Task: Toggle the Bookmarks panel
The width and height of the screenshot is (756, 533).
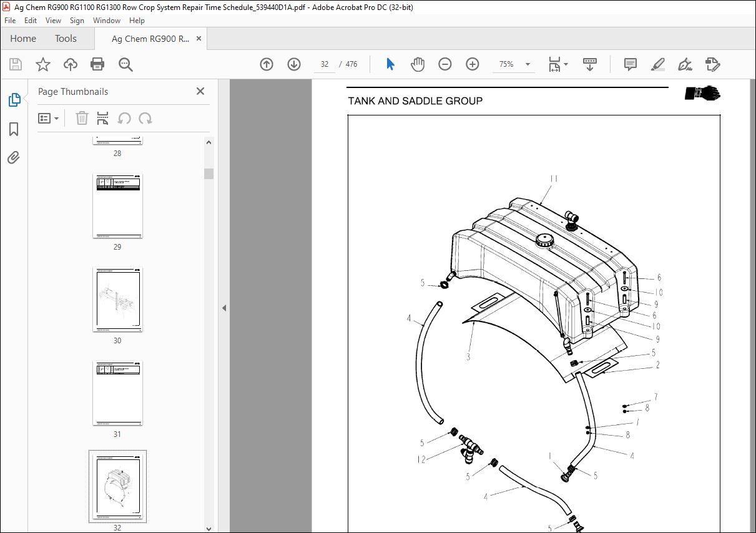Action: [14, 129]
